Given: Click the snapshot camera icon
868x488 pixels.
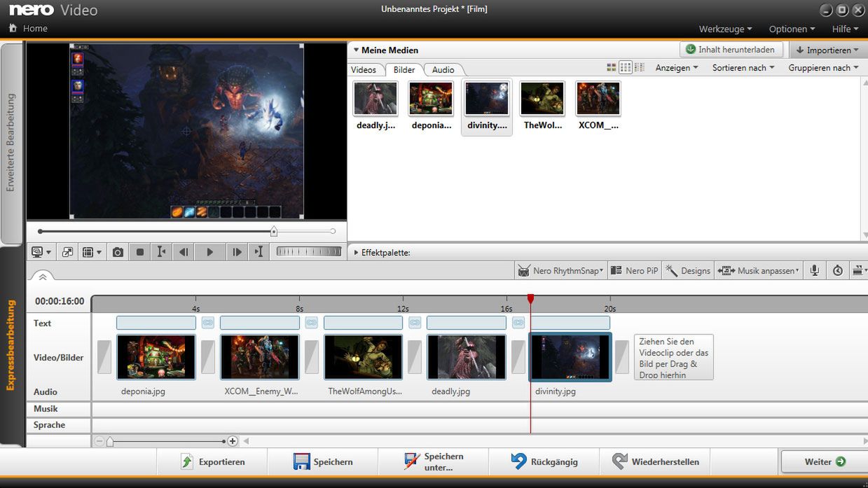Looking at the screenshot, I should 118,252.
